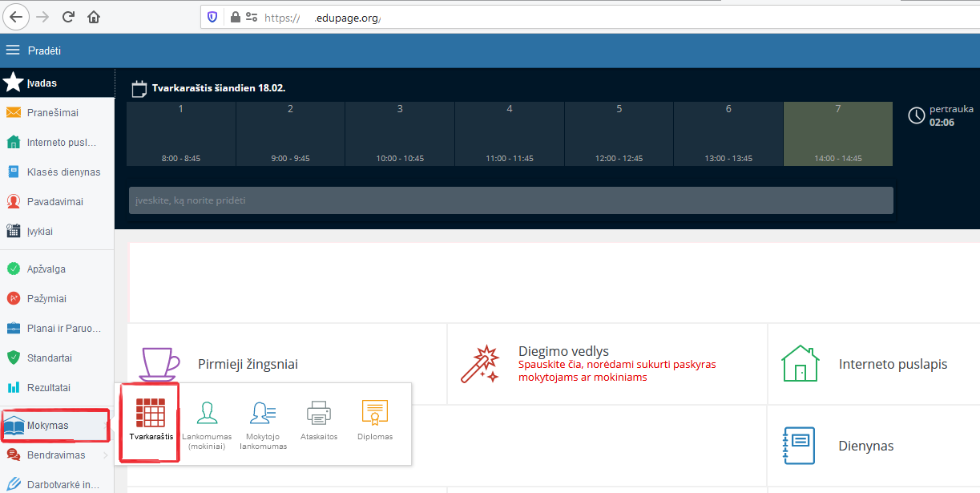This screenshot has height=493, width=980.
Task: Click the Interneto puslapis house icon
Action: 801,364
